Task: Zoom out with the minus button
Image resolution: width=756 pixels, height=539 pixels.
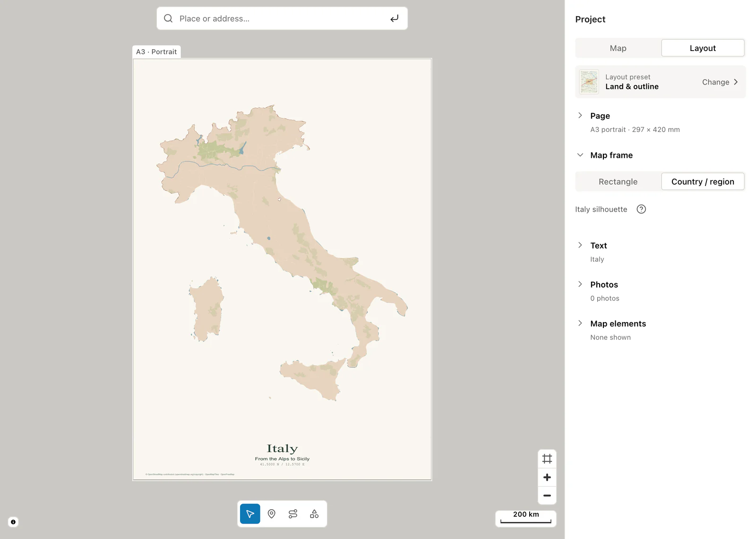Action: coord(547,496)
